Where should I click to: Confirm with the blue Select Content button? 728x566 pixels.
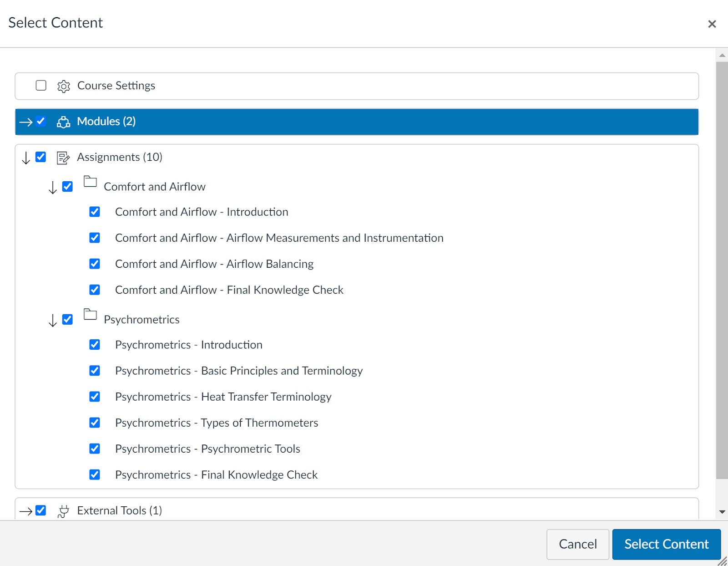point(667,544)
